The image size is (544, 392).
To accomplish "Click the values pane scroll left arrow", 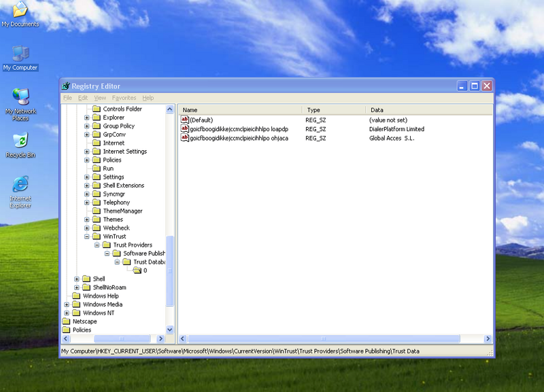I will coord(183,338).
